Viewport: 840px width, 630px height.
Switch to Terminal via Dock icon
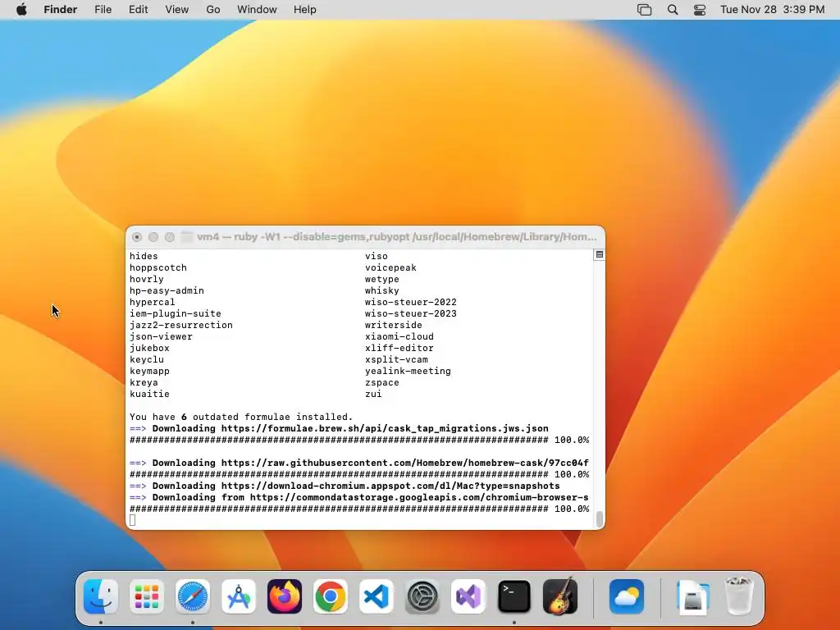point(514,596)
